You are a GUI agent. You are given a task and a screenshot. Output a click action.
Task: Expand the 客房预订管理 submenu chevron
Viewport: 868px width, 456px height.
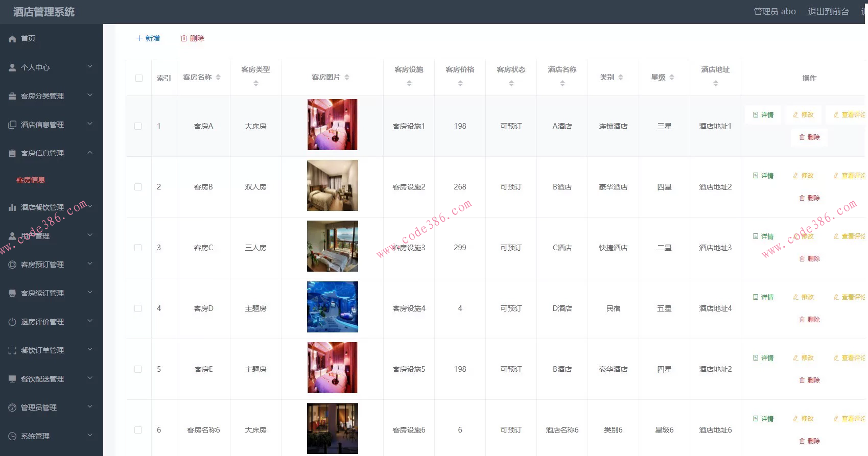(90, 263)
